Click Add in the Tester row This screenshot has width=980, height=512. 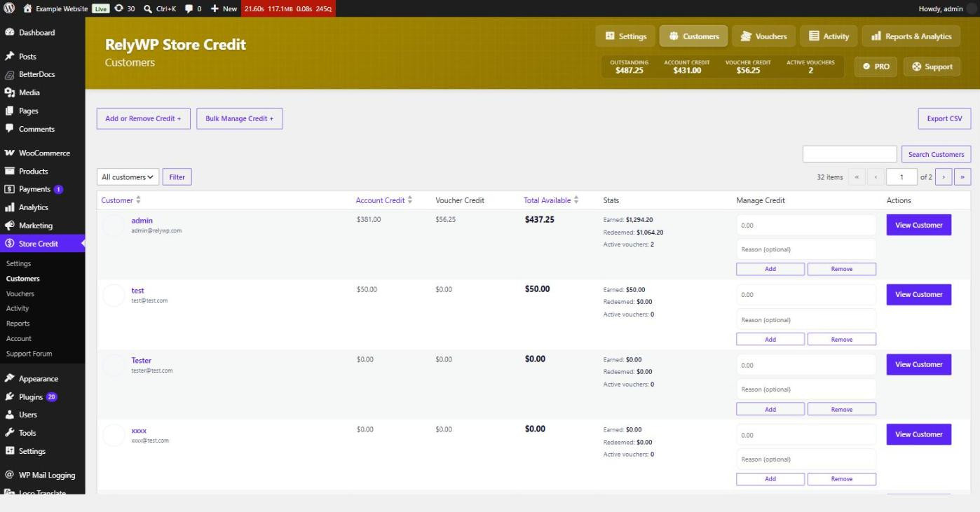770,409
